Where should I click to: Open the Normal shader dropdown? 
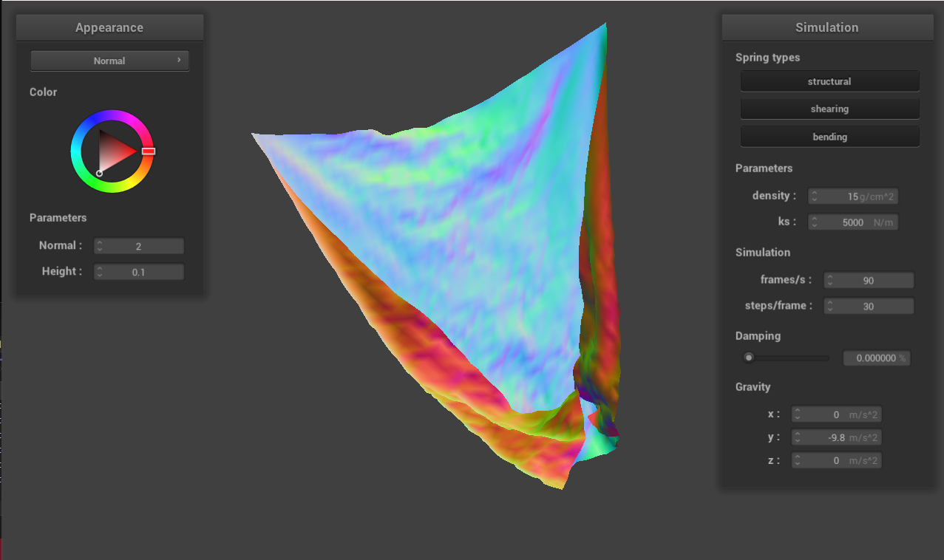(x=109, y=61)
